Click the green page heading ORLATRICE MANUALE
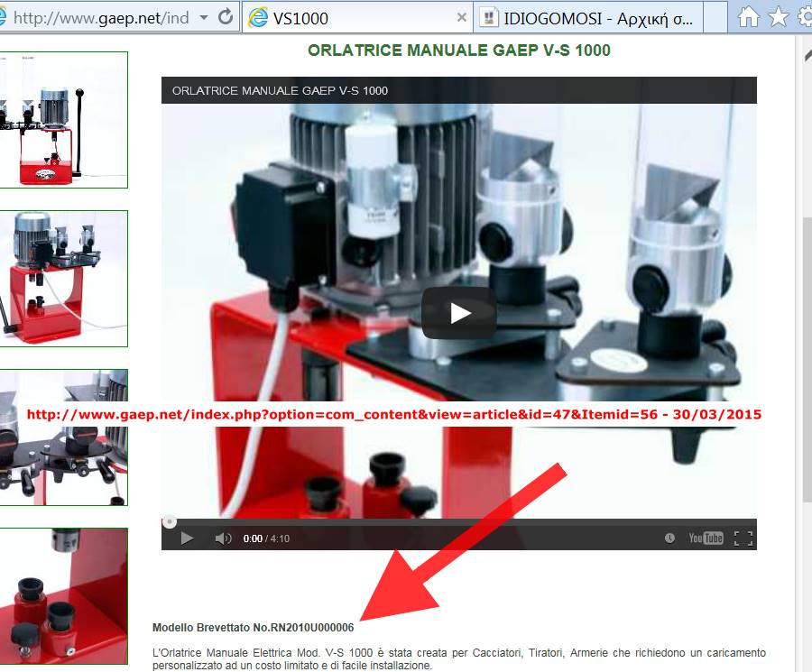Screen dimensions: 812x672 pos(459,51)
